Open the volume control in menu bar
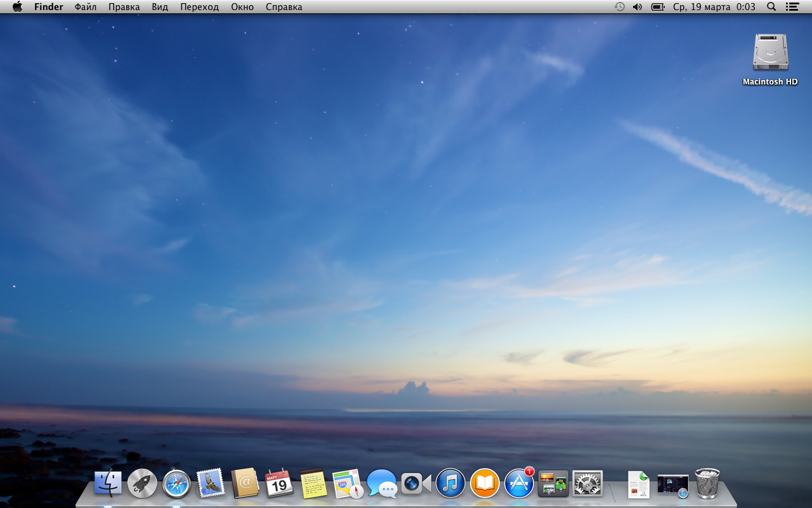The width and height of the screenshot is (812, 508). tap(638, 7)
